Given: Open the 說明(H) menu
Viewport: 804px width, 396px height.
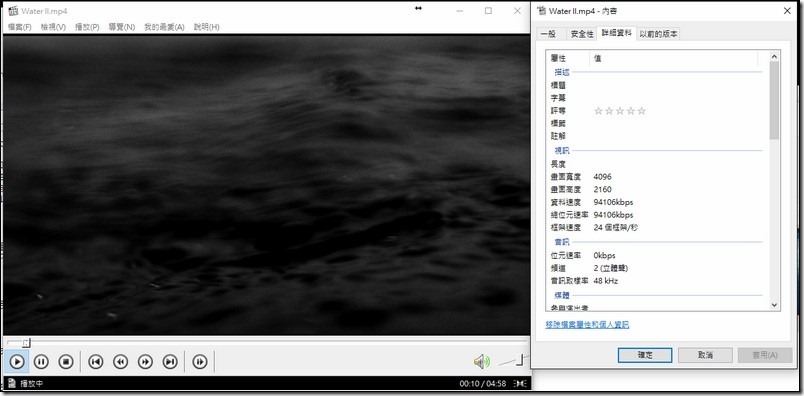Looking at the screenshot, I should pyautogui.click(x=207, y=27).
